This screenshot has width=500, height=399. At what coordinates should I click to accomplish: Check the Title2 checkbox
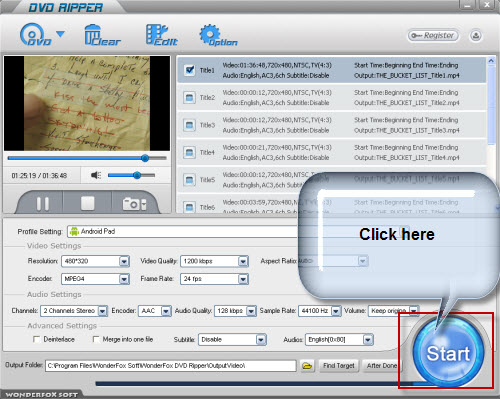(189, 98)
